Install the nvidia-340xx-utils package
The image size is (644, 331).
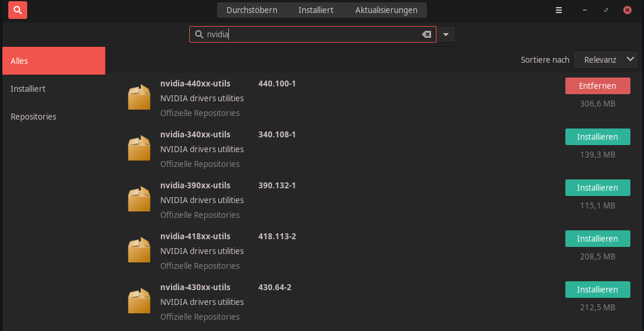point(597,137)
